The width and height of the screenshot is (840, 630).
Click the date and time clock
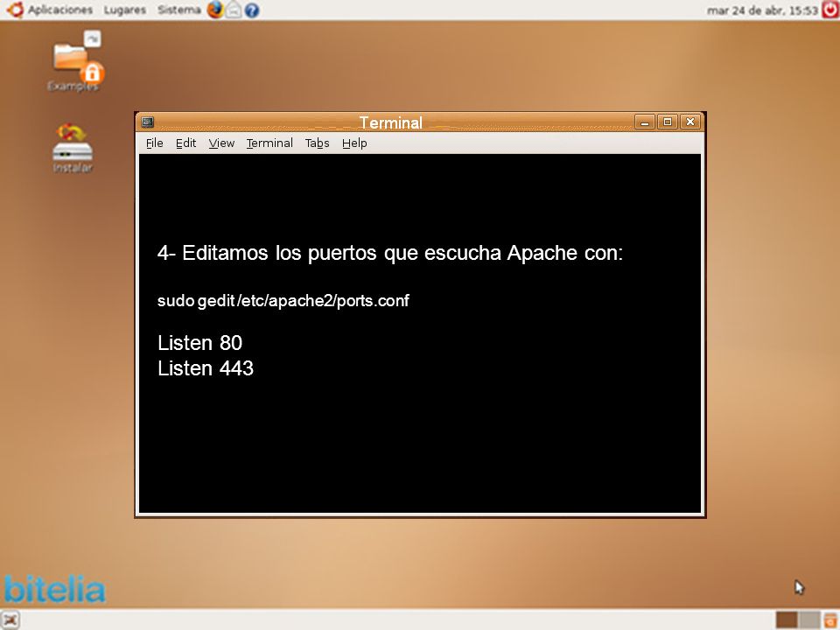762,10
